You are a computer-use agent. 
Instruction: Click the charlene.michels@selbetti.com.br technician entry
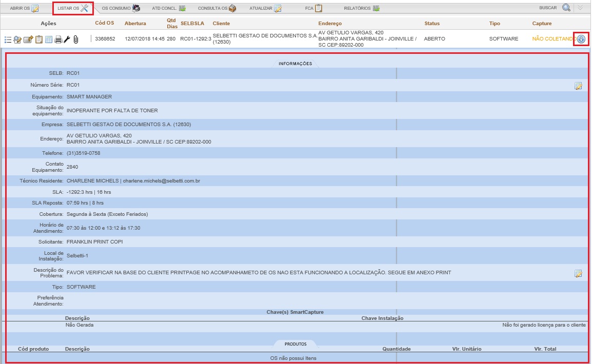(x=133, y=181)
